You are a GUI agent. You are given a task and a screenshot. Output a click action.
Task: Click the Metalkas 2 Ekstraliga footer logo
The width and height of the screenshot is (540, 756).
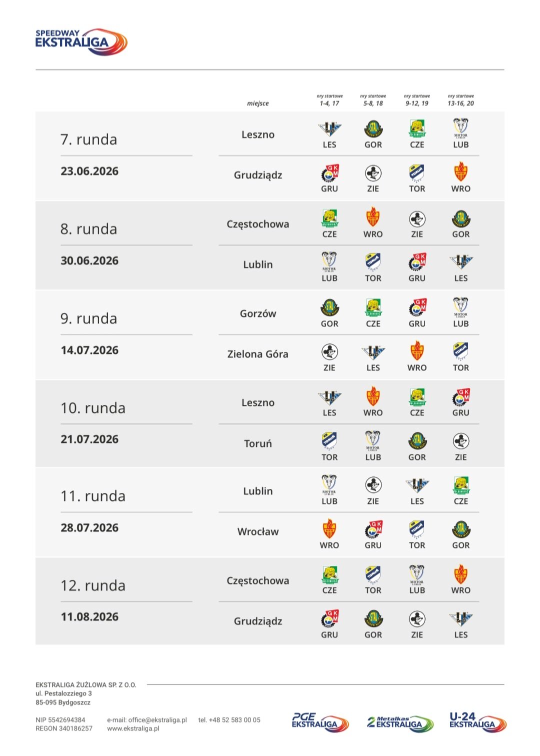[x=400, y=722]
